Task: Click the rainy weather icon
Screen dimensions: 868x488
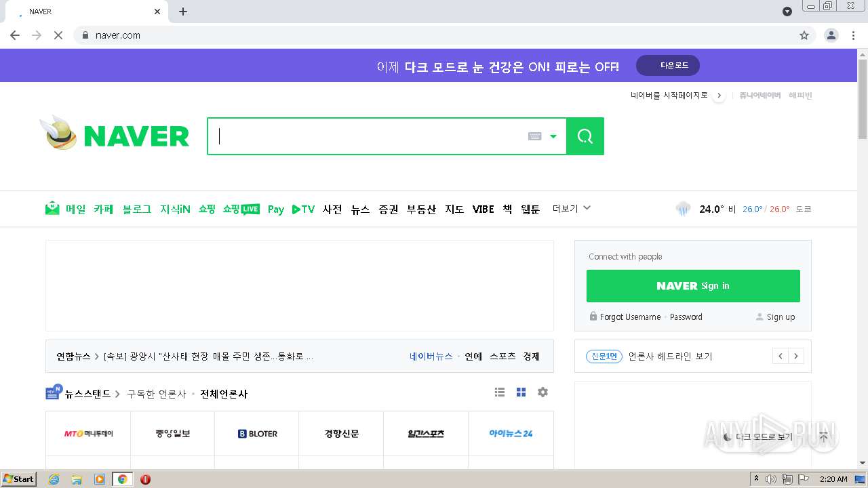Action: 683,209
